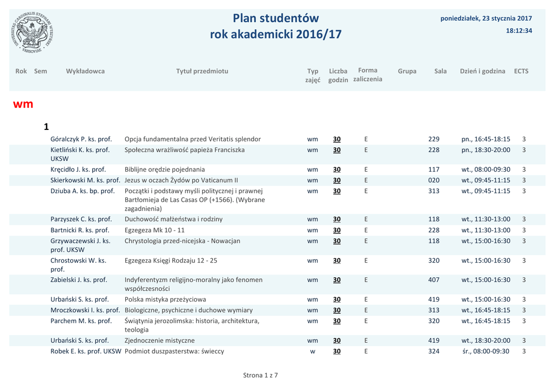The height and width of the screenshot is (392, 555).
Task: Select the 30 hours link for Polska mistyka przeżyciowa
Action: click(x=337, y=299)
